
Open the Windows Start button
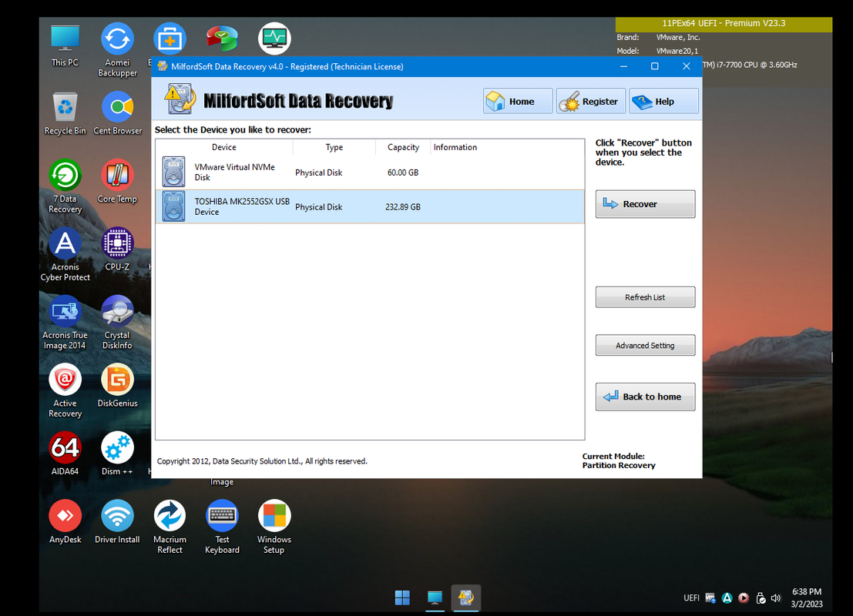402,598
